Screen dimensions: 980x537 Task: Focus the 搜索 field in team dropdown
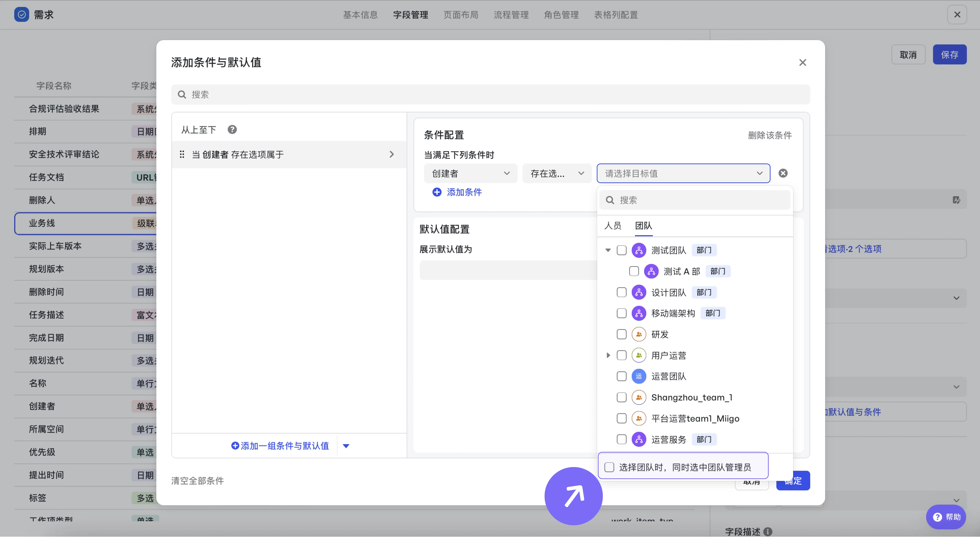[695, 200]
